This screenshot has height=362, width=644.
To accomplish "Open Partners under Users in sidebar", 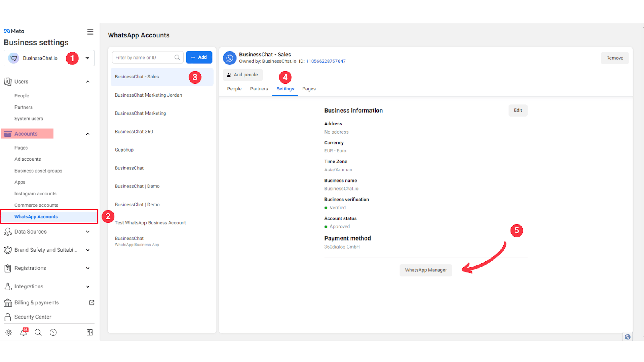I will (x=23, y=107).
